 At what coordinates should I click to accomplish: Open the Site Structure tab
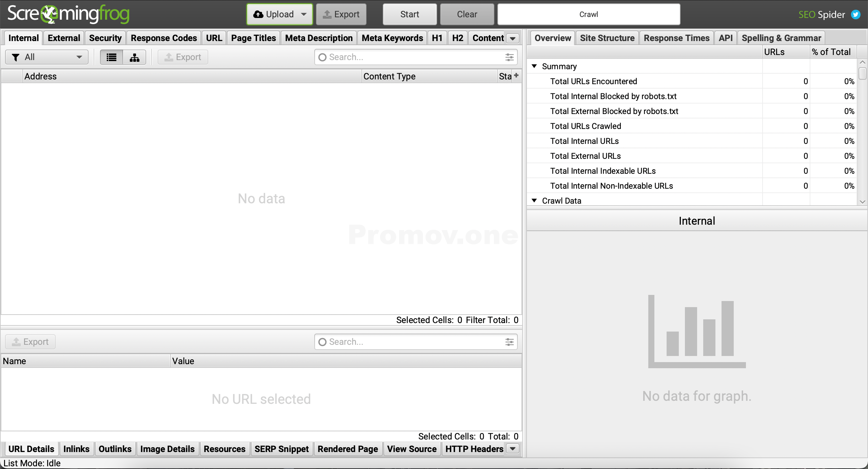coord(607,38)
